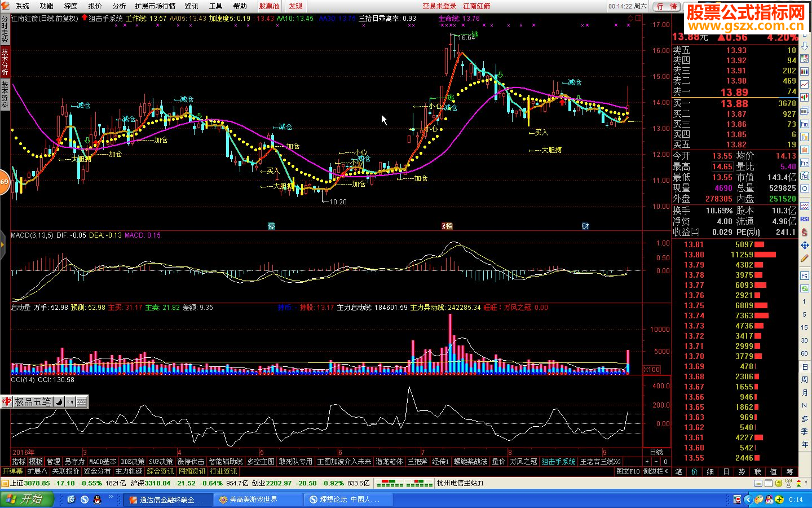
Task: Switch to 月 monthly period
Action: click(805, 393)
